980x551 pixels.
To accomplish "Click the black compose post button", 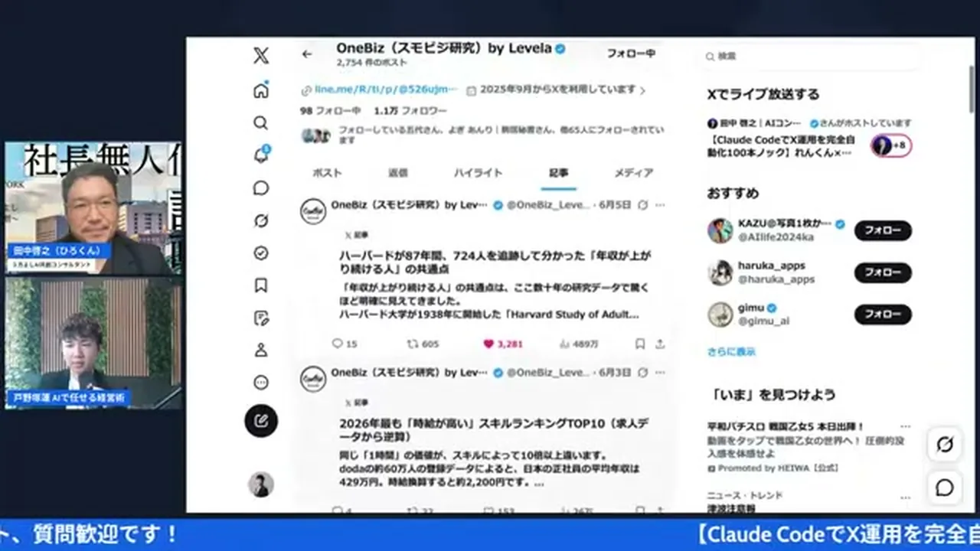I will point(261,420).
